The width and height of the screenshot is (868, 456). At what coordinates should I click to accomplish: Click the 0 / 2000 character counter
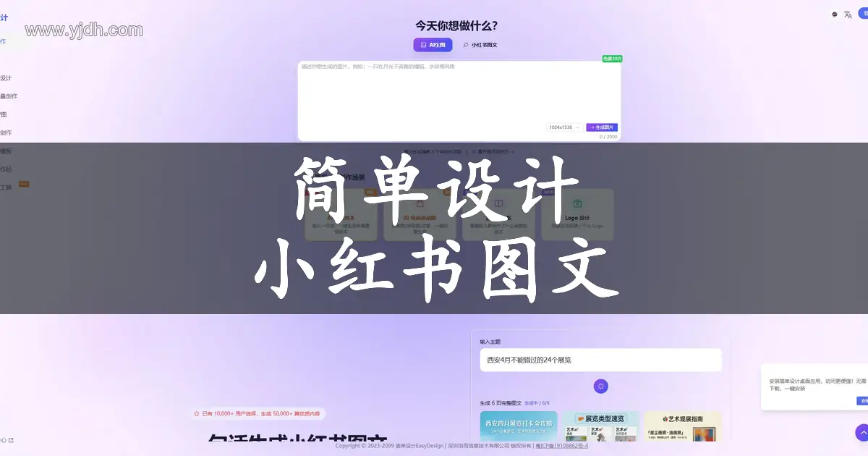pos(608,136)
